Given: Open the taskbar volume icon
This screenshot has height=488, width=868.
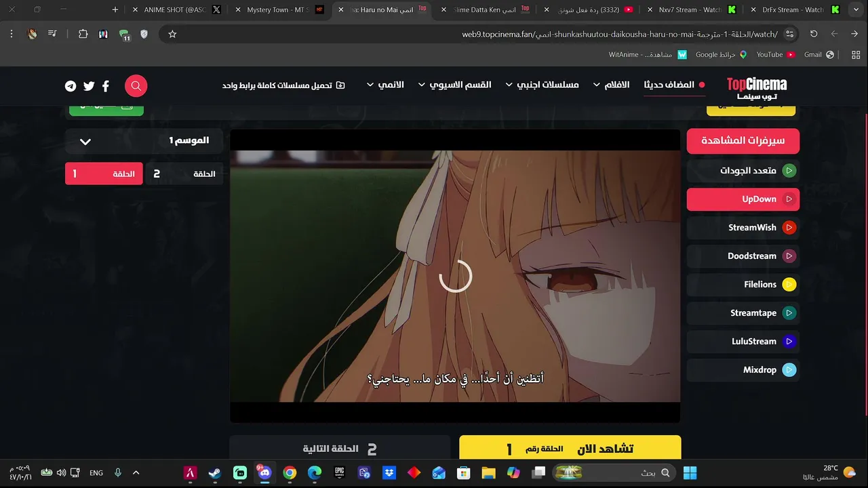Looking at the screenshot, I should pyautogui.click(x=61, y=472).
